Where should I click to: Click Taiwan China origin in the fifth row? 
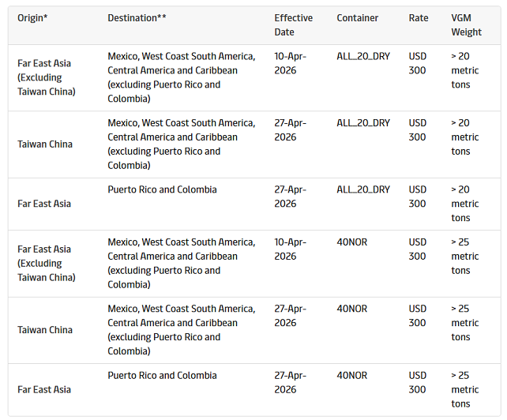(x=45, y=330)
